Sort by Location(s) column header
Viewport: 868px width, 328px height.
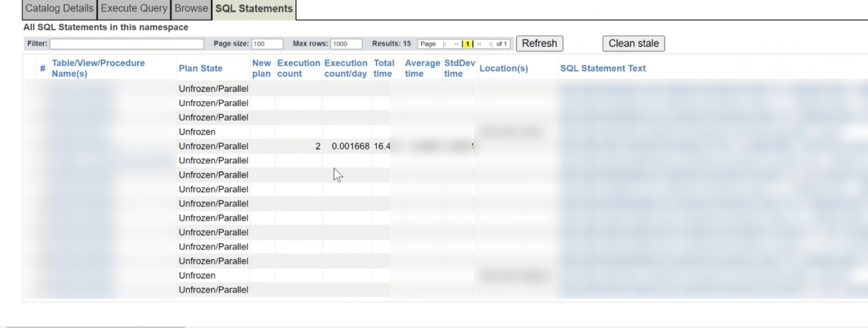pos(504,69)
